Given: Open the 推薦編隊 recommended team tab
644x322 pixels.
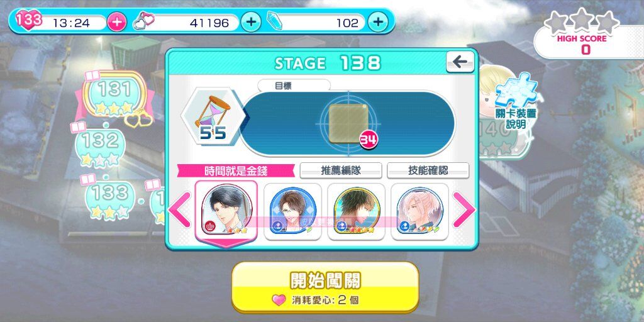Looking at the screenshot, I should pos(341,170).
